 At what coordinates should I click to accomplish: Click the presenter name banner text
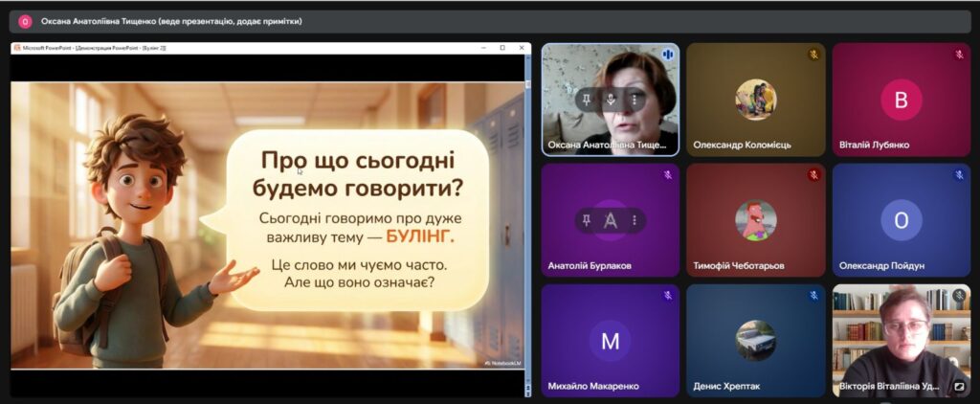tap(172, 21)
